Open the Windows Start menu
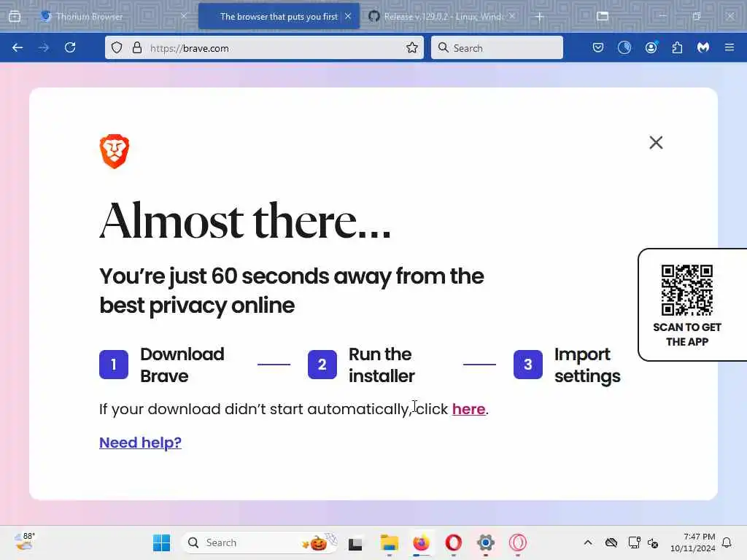 [x=161, y=542]
